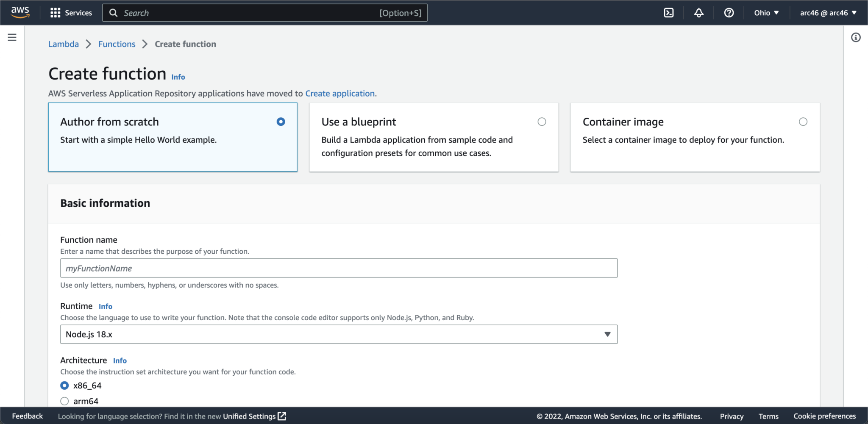Screen dimensions: 868x424
Task: Open the help question mark icon
Action: (x=729, y=13)
